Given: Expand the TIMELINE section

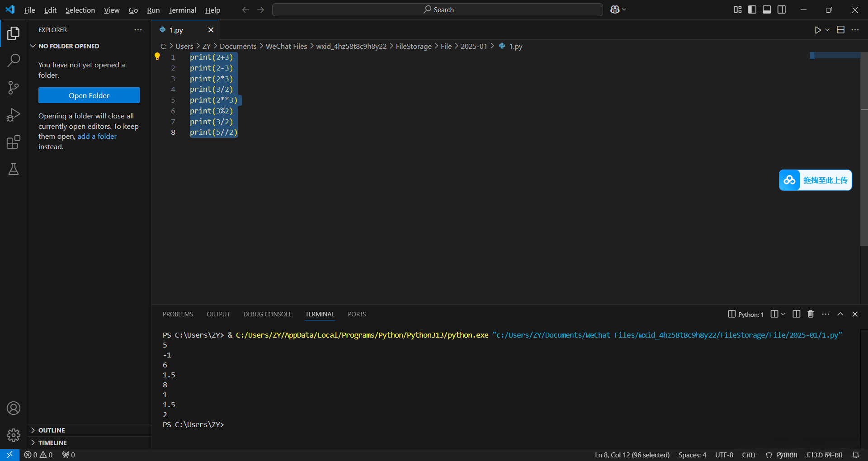Looking at the screenshot, I should pyautogui.click(x=52, y=443).
